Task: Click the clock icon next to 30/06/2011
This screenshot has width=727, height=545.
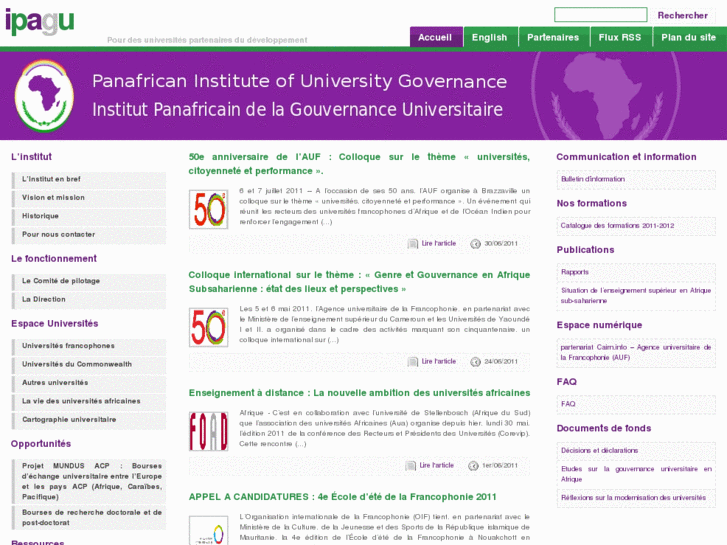Action: pyautogui.click(x=475, y=244)
